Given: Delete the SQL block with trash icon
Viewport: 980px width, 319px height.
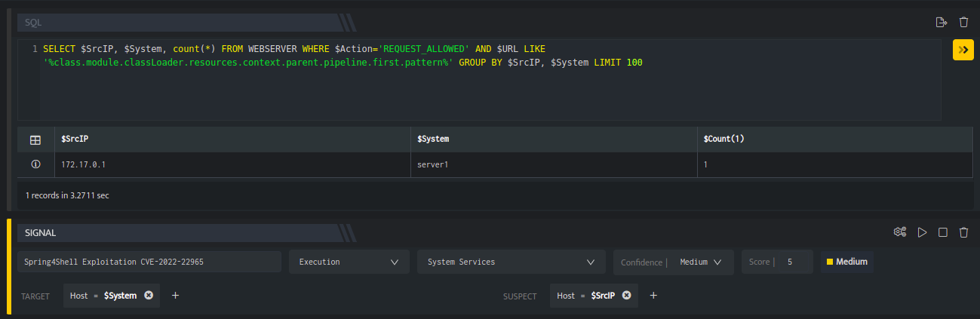Looking at the screenshot, I should (x=963, y=23).
